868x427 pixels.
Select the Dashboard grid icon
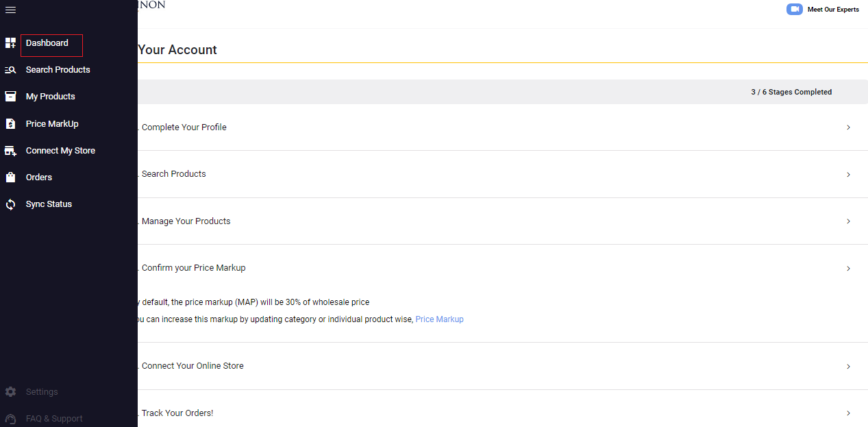tap(10, 42)
